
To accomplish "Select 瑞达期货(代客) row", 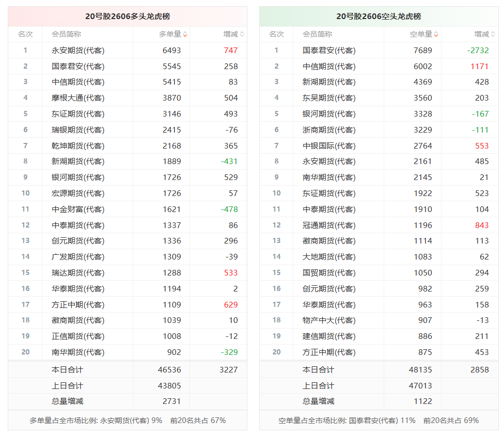I will tap(128, 273).
